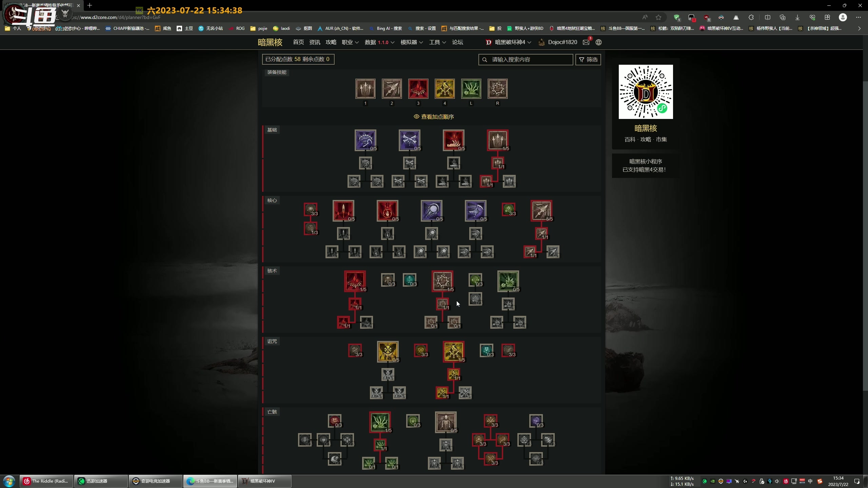The height and width of the screenshot is (488, 868).
Task: Click the green tendrils skill in slot L
Action: [x=471, y=89]
